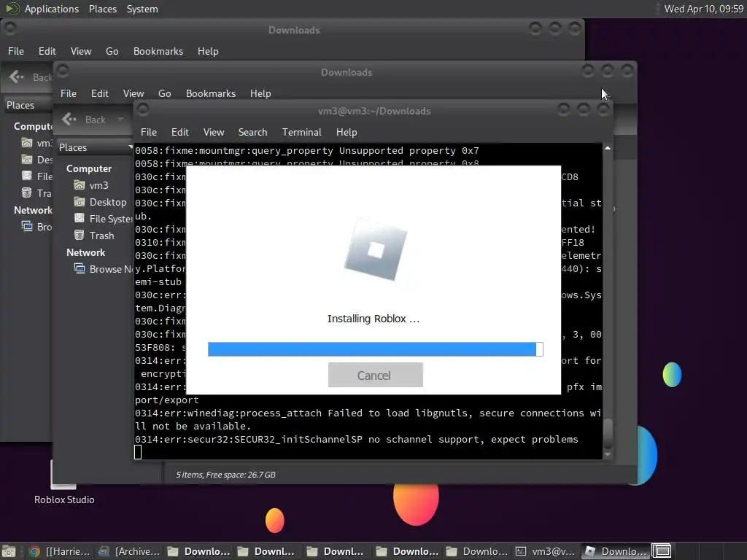Click the terminal scrollbar down arrow
The width and height of the screenshot is (747, 560).
pyautogui.click(x=608, y=455)
